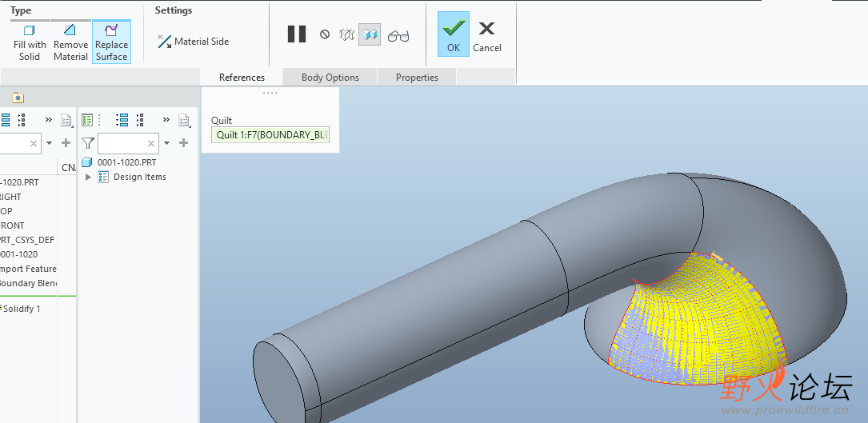868x423 pixels.
Task: Toggle the design tree view icon
Action: (87, 120)
